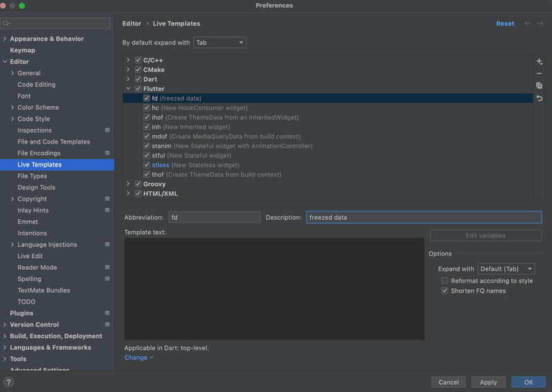
Task: Uncheck Shorten FQ names
Action: point(445,291)
